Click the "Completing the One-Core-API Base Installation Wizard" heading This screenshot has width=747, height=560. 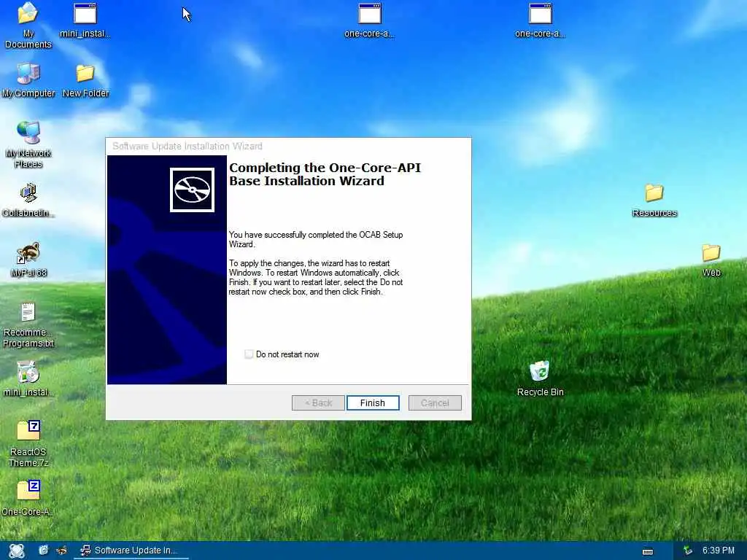point(325,174)
